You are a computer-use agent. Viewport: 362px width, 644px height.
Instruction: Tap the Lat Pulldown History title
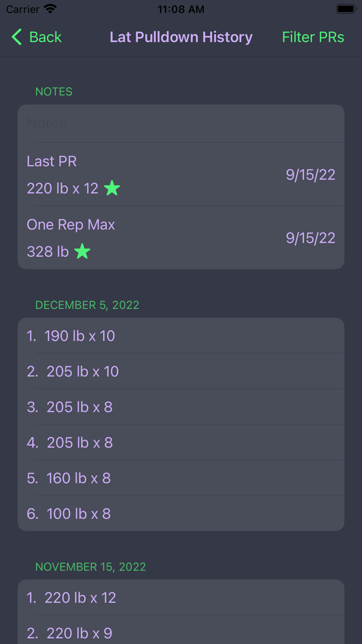(180, 37)
